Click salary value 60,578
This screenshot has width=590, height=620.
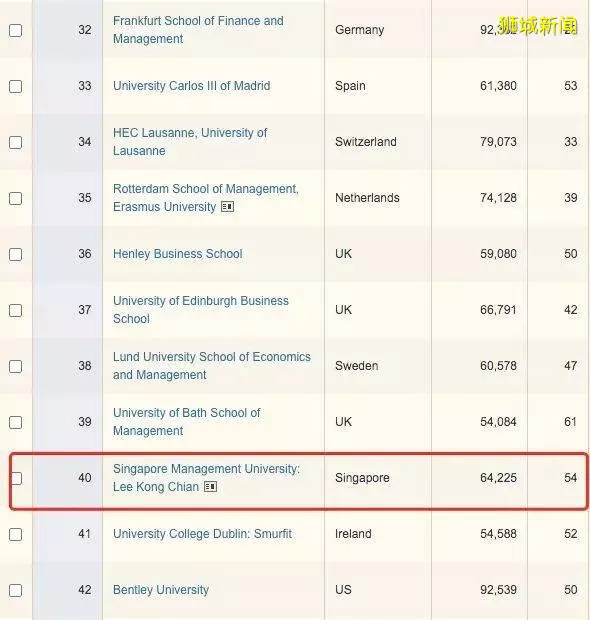[498, 366]
